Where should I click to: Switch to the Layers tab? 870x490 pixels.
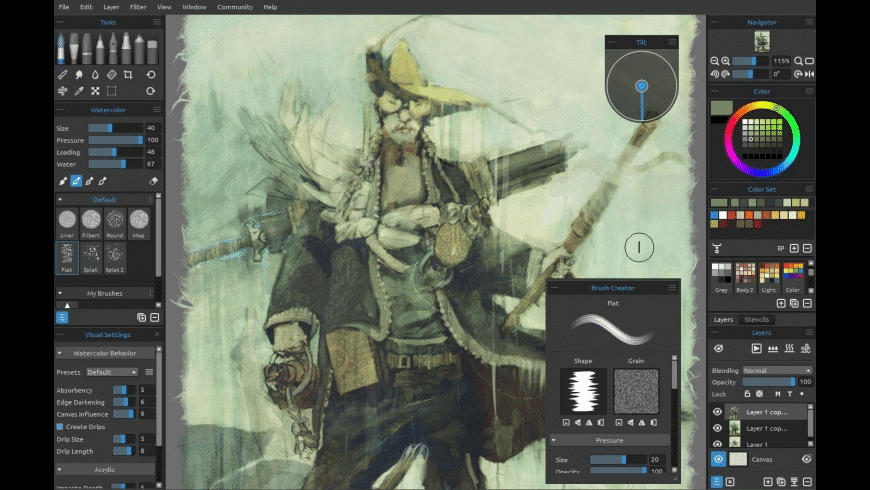pos(723,320)
